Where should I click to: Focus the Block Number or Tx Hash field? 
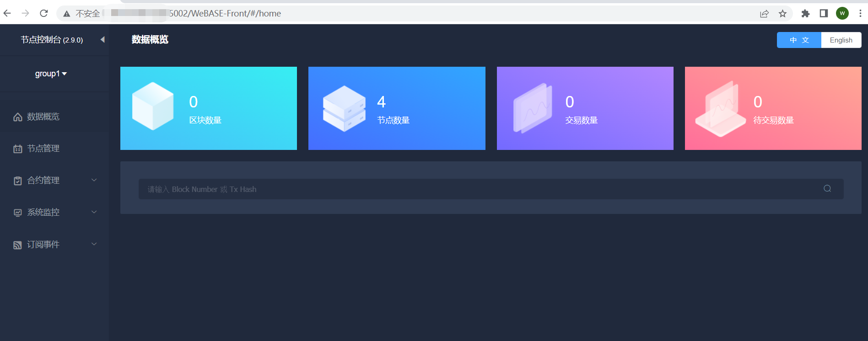[x=491, y=189]
